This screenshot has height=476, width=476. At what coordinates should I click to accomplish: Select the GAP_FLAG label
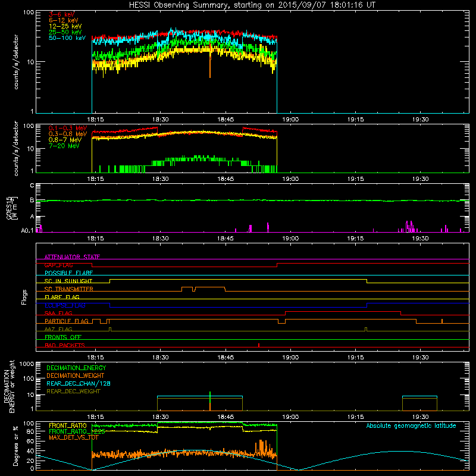[59, 265]
